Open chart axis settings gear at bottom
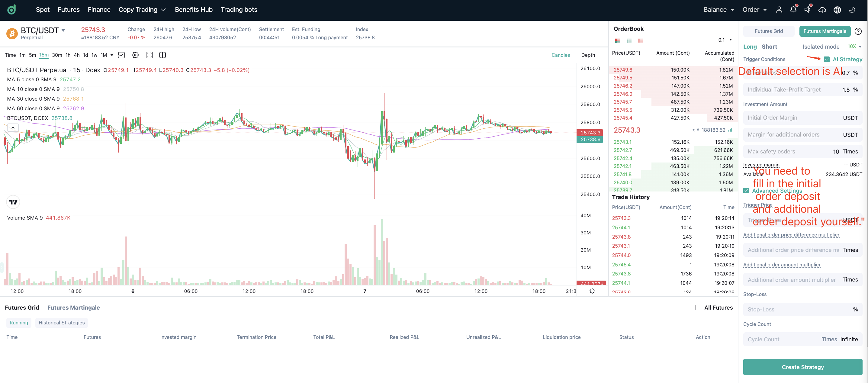The height and width of the screenshot is (383, 868). pyautogui.click(x=592, y=291)
